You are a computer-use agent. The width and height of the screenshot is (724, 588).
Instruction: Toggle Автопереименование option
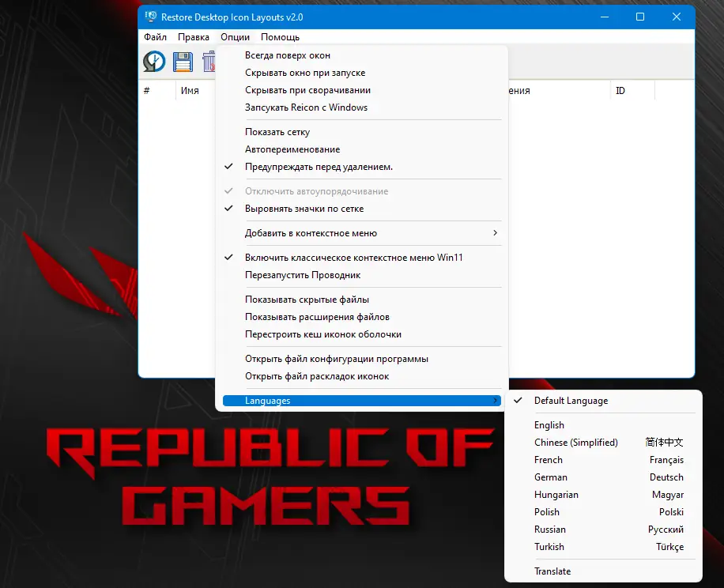coord(362,149)
